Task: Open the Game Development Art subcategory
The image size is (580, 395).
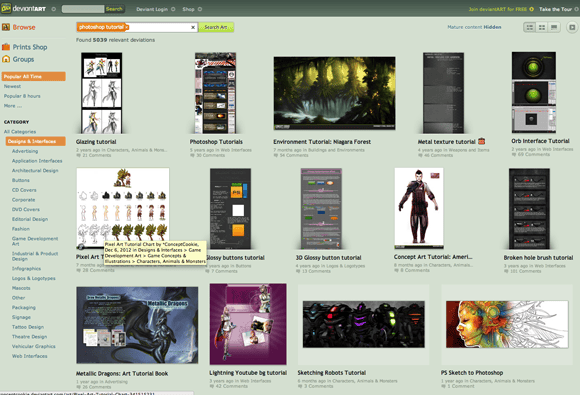Action: pos(35,241)
